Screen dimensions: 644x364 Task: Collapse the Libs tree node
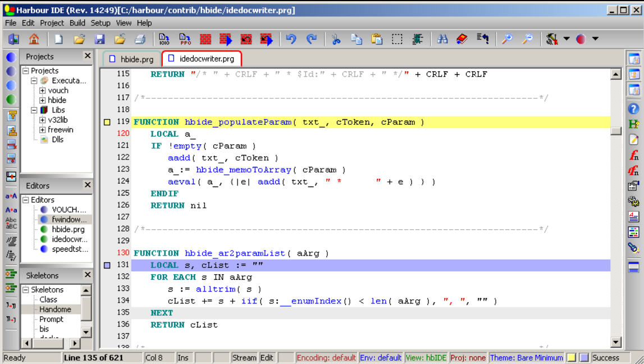point(34,110)
